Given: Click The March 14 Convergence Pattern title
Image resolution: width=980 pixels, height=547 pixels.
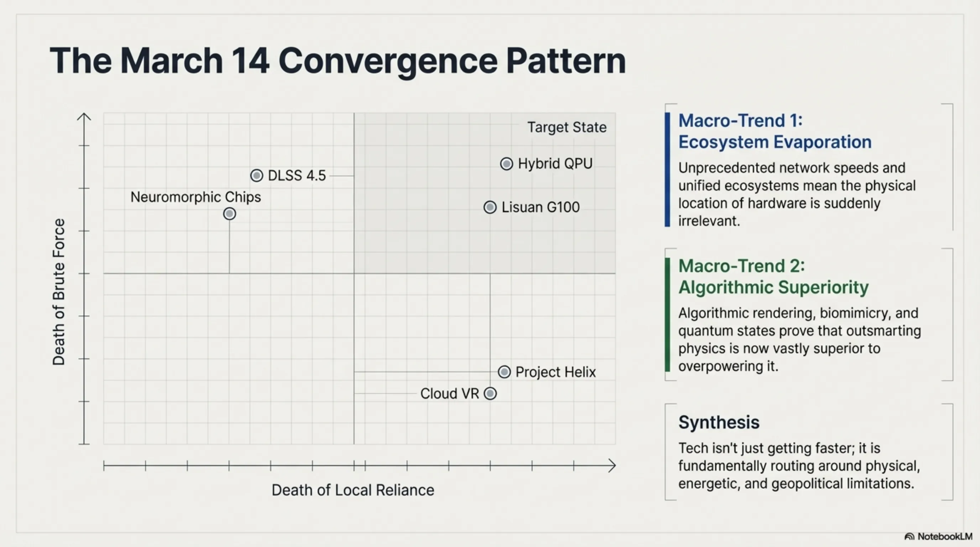Looking at the screenshot, I should pos(338,61).
